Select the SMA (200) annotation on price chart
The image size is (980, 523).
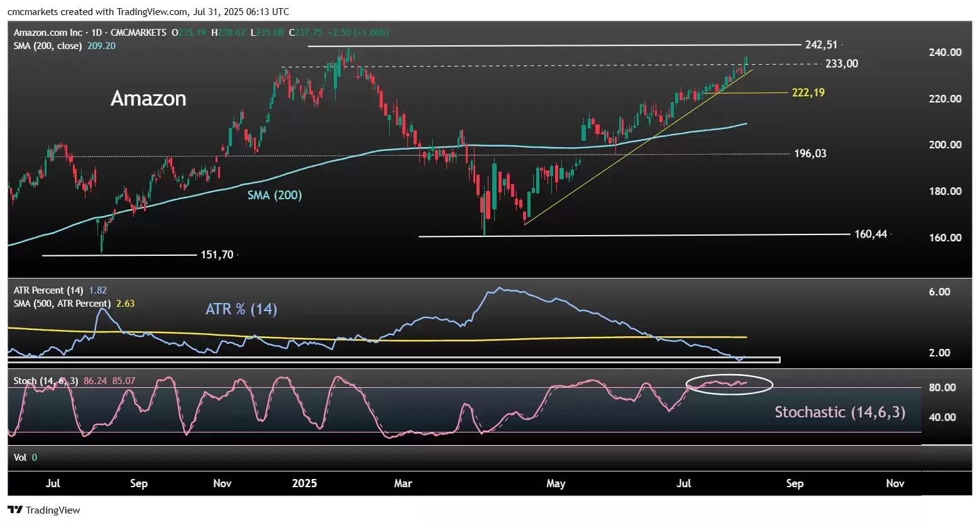click(x=275, y=195)
